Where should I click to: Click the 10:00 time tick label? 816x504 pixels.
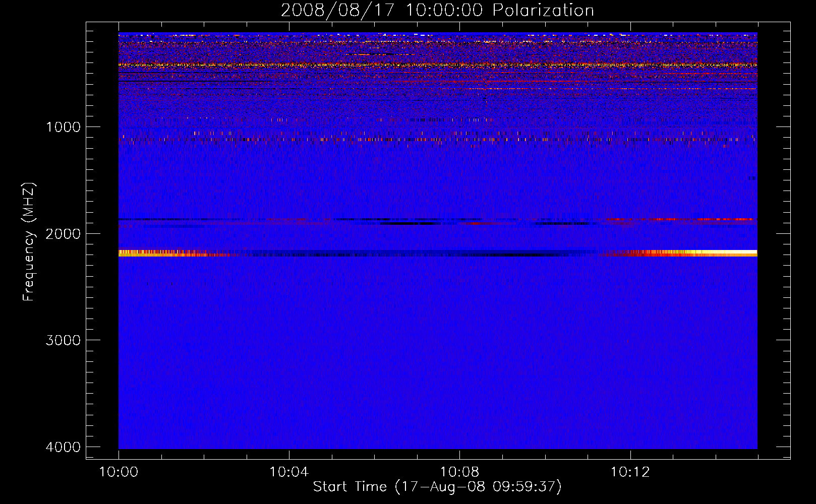point(119,472)
